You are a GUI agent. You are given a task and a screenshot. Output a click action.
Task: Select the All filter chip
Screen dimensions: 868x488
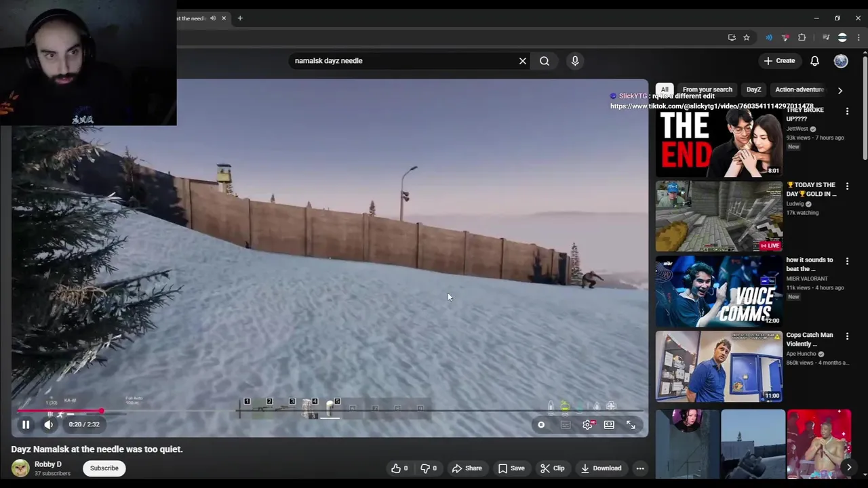click(x=665, y=89)
